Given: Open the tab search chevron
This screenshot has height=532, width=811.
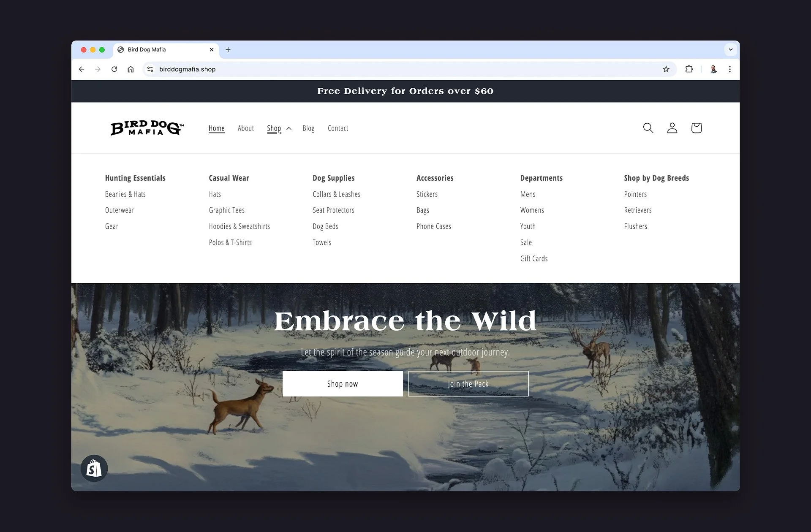Looking at the screenshot, I should click(731, 49).
